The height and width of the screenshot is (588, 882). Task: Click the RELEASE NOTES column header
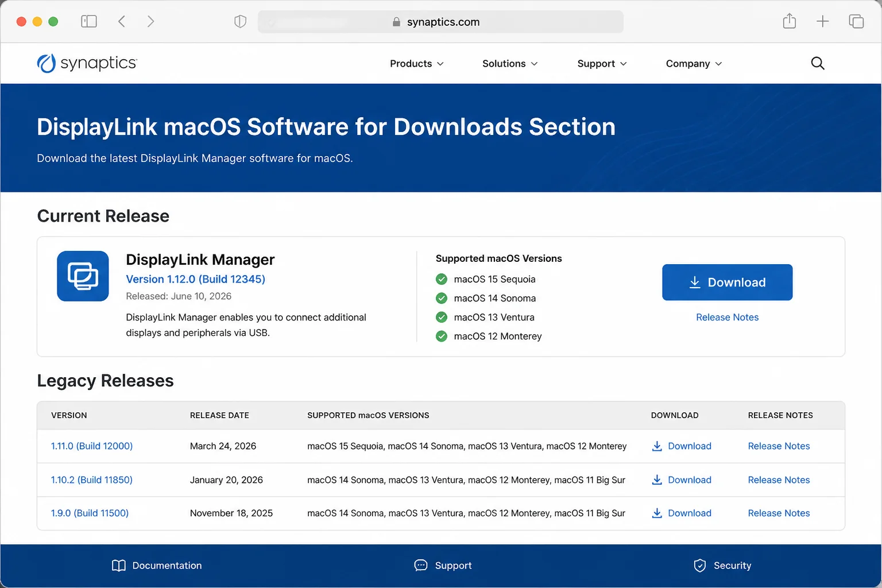[780, 416]
